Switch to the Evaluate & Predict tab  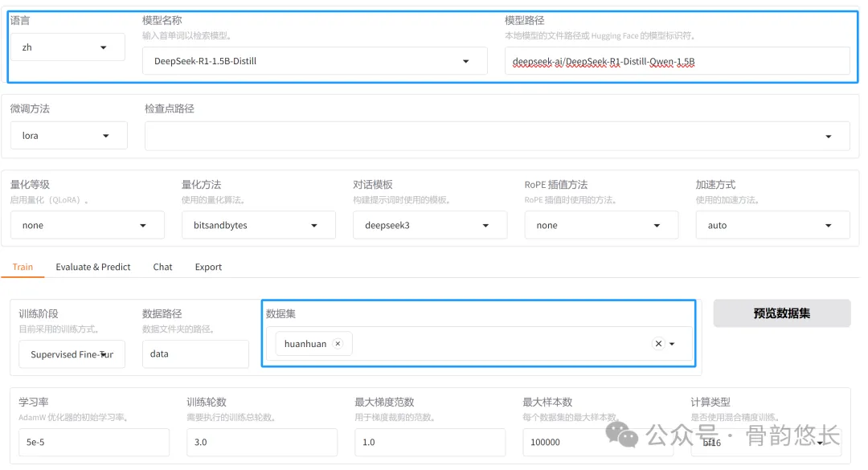93,267
